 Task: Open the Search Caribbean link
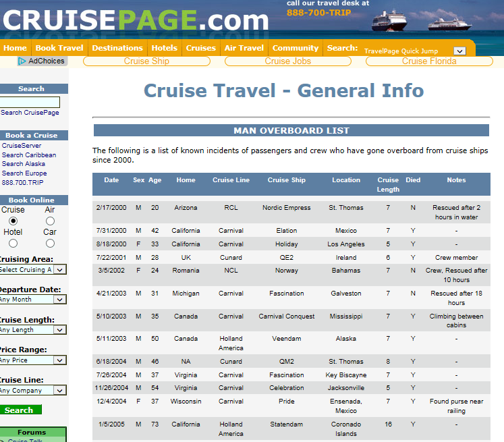click(x=29, y=155)
